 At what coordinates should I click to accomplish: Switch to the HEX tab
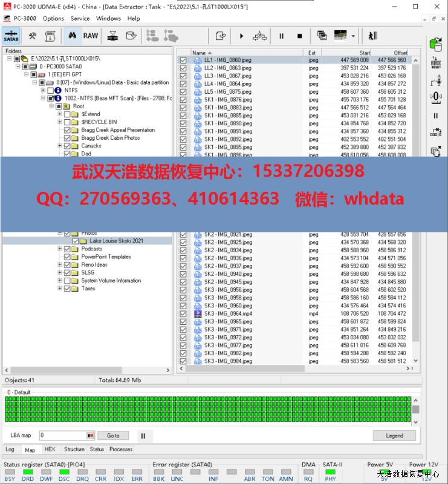(50, 450)
